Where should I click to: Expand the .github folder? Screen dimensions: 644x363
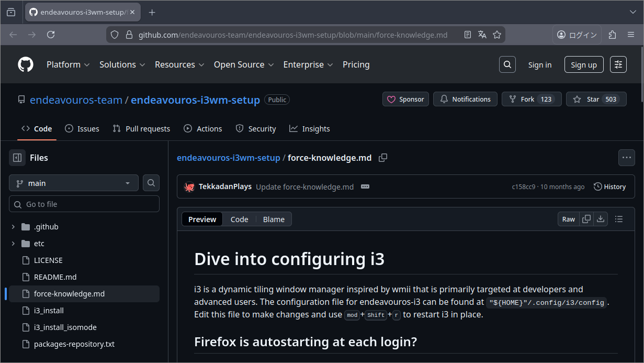(x=13, y=227)
